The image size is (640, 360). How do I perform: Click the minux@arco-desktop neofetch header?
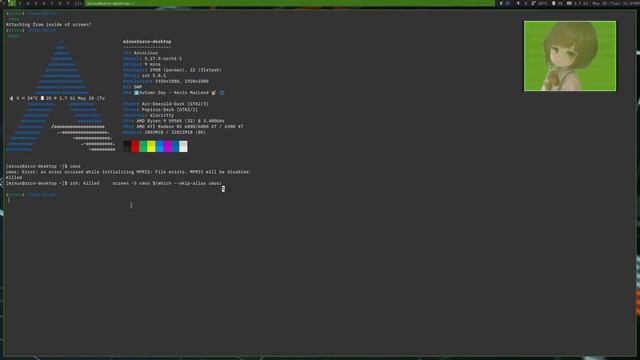[x=147, y=42]
